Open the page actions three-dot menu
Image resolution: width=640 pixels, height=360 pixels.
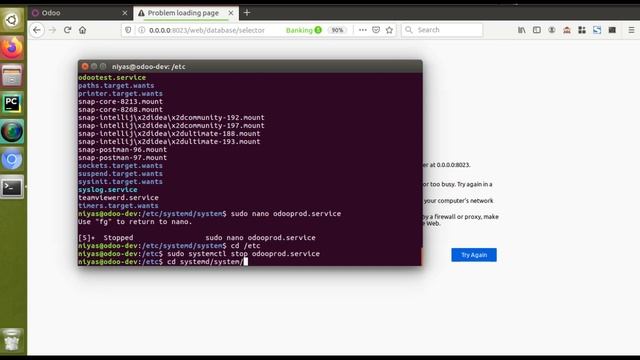[x=362, y=30]
